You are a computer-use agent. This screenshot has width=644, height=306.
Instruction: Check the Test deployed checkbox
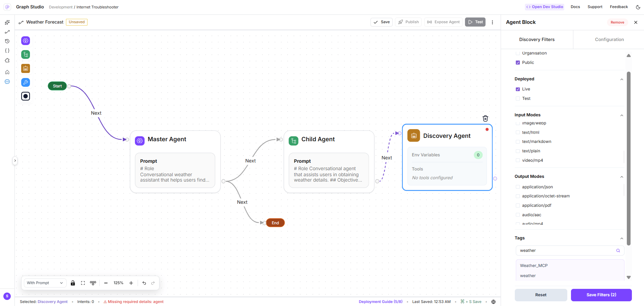[518, 99]
